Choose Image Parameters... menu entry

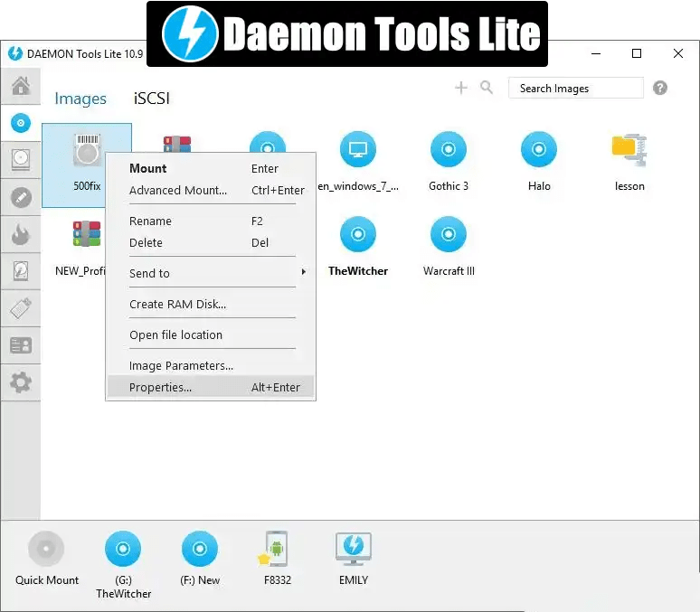click(x=211, y=365)
